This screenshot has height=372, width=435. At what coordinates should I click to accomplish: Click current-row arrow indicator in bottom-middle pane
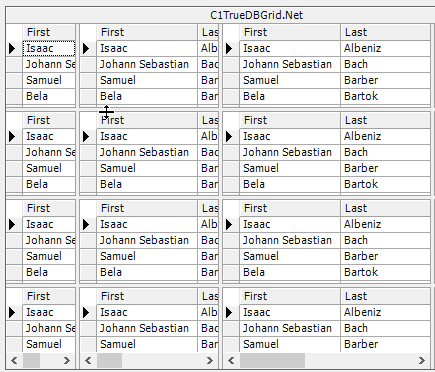point(88,313)
